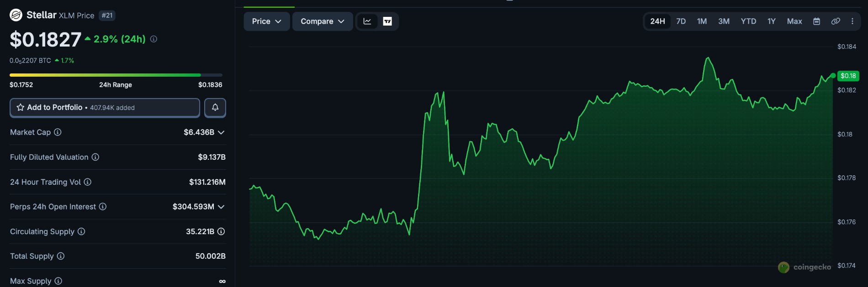Expand the Market Cap chevron
Viewport: 868px width, 287px height.
pos(221,132)
